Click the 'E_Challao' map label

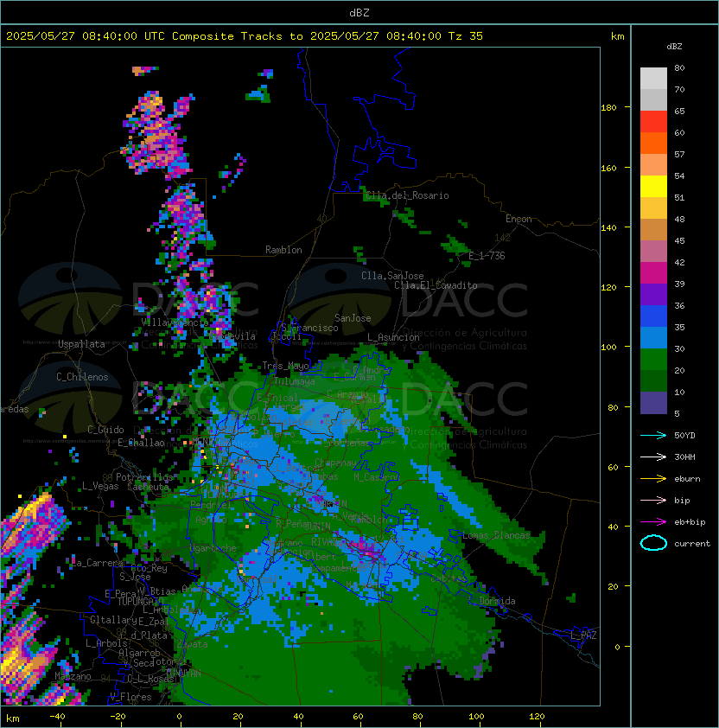[x=141, y=443]
